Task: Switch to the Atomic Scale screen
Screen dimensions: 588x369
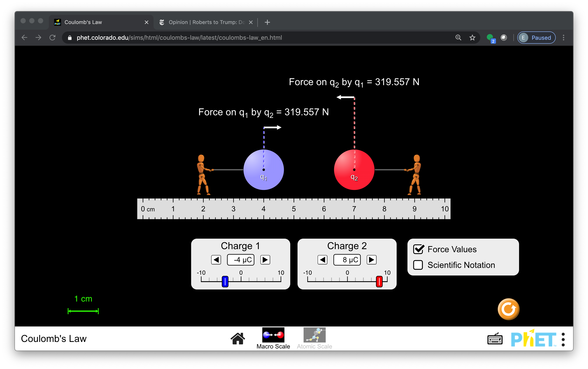Action: coord(314,338)
